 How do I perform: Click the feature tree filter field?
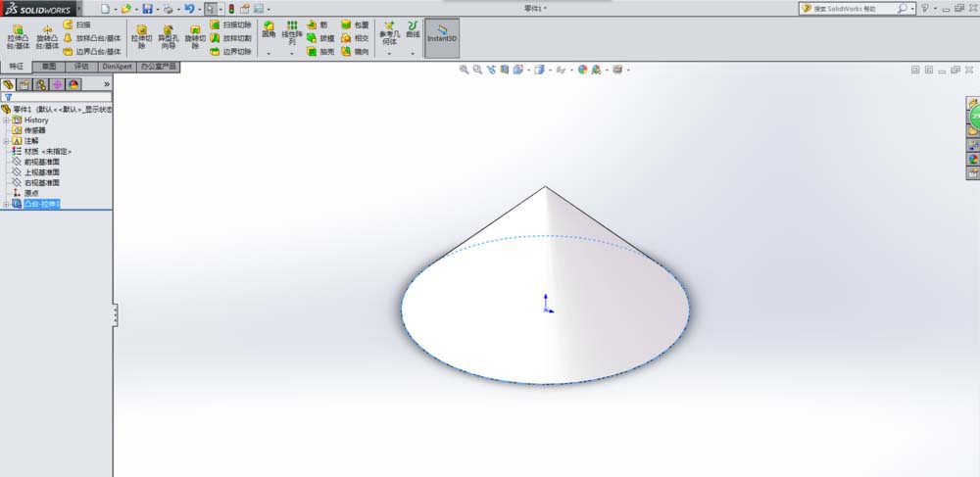click(x=57, y=97)
